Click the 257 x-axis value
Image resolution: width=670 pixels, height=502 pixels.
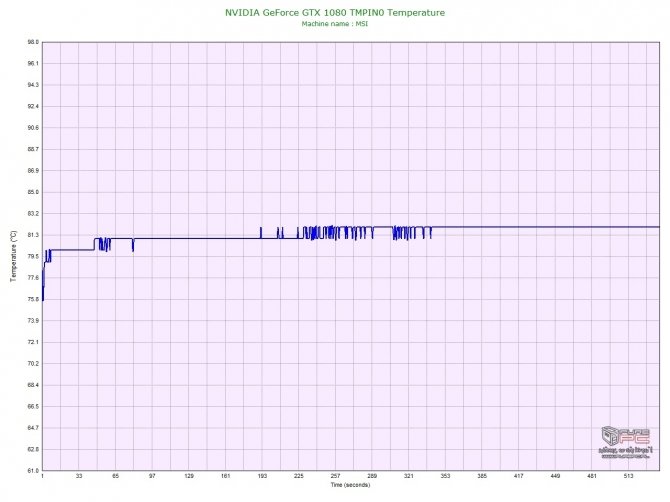pyautogui.click(x=335, y=476)
